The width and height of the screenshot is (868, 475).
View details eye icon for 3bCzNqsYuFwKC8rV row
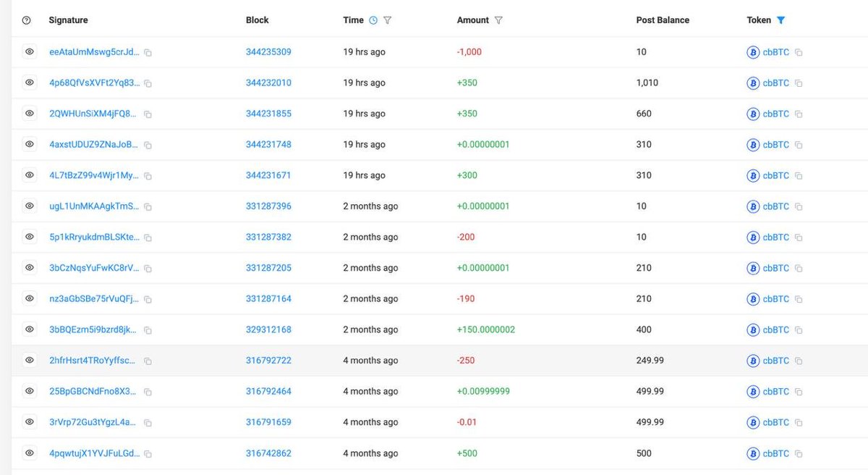pyautogui.click(x=30, y=268)
